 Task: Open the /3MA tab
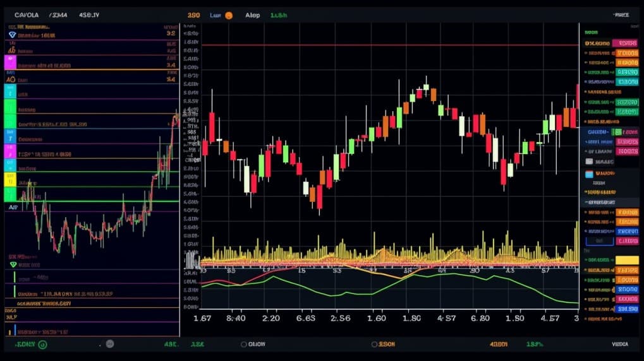click(58, 15)
